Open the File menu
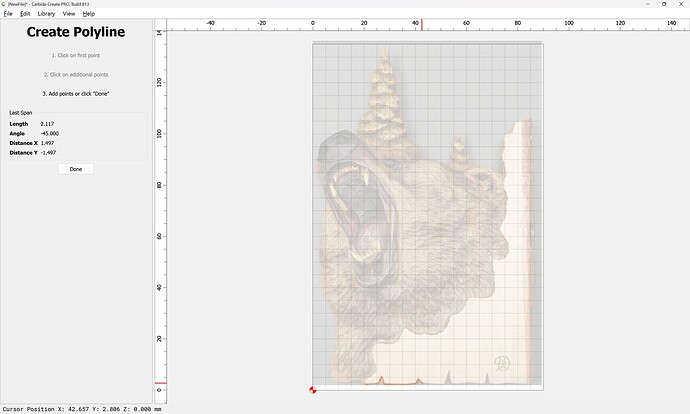The height and width of the screenshot is (414, 690). [8, 14]
